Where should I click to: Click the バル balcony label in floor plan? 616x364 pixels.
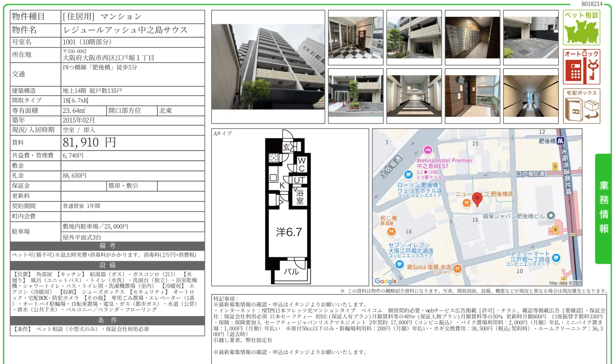point(291,271)
